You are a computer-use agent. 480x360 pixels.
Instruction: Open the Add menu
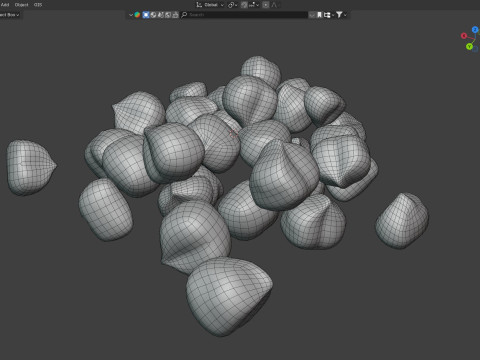click(x=5, y=5)
